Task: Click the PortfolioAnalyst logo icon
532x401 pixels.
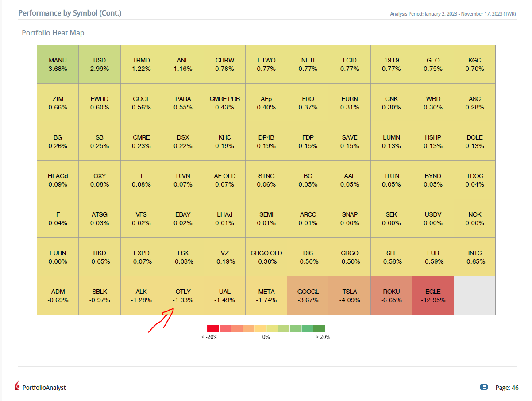Action: tap(17, 386)
